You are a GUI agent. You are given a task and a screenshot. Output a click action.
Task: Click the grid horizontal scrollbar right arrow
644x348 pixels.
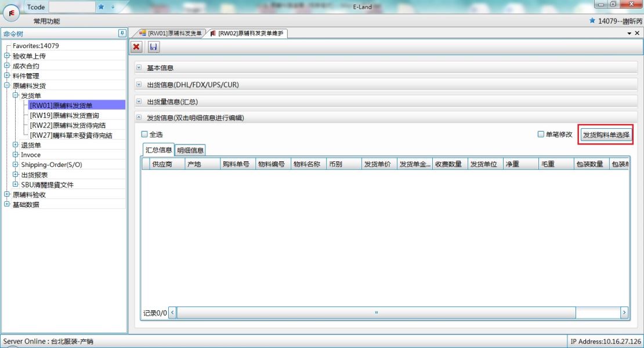[624, 313]
